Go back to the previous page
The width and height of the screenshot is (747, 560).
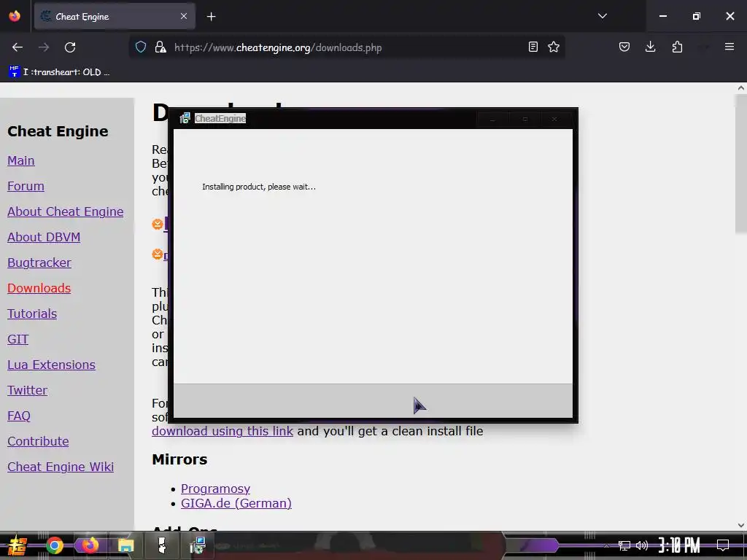pyautogui.click(x=18, y=47)
